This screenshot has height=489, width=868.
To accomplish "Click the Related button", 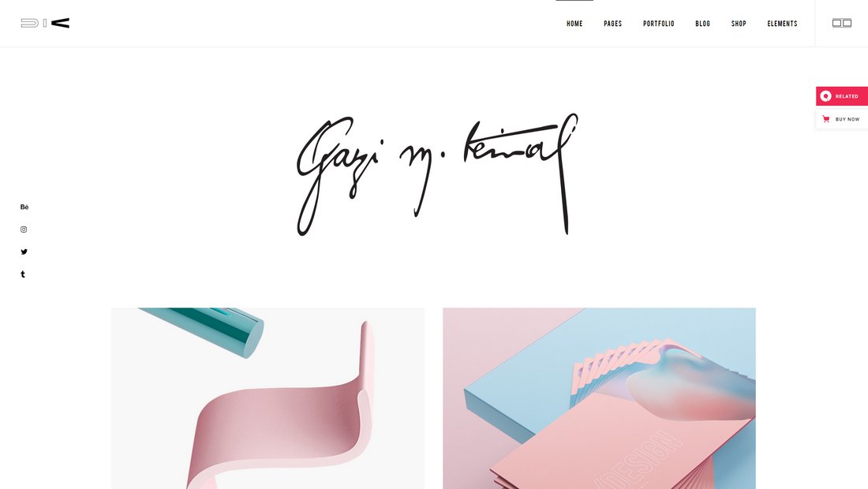I will pyautogui.click(x=842, y=96).
